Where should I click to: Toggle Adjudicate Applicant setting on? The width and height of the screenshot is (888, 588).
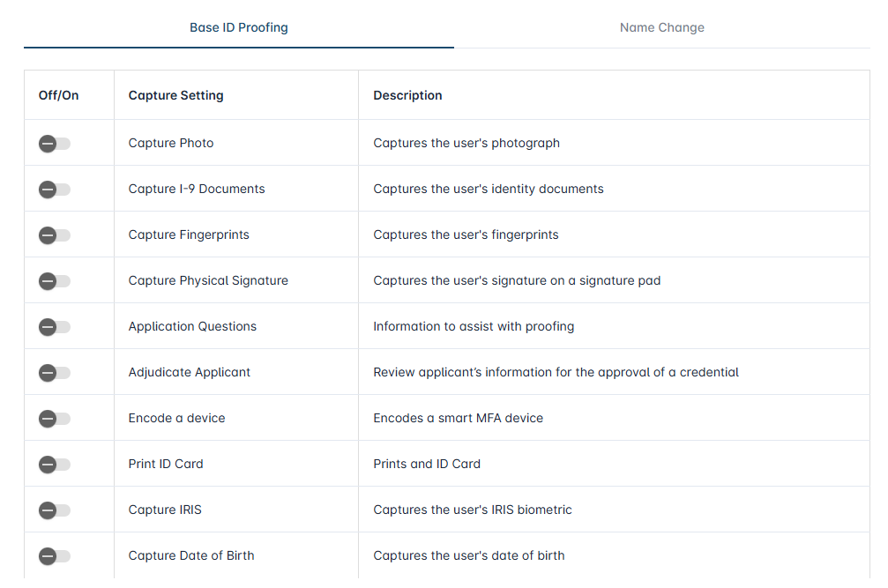(55, 373)
